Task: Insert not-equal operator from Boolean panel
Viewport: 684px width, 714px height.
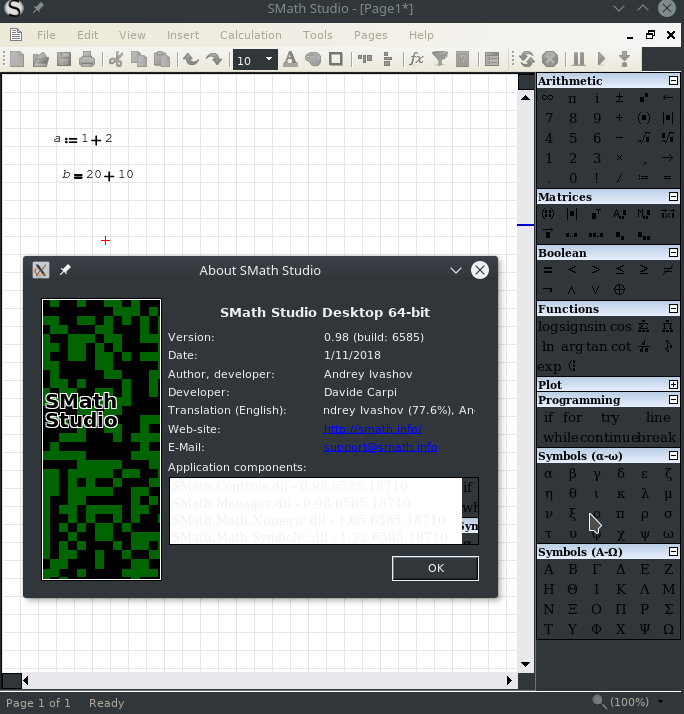Action: 668,270
